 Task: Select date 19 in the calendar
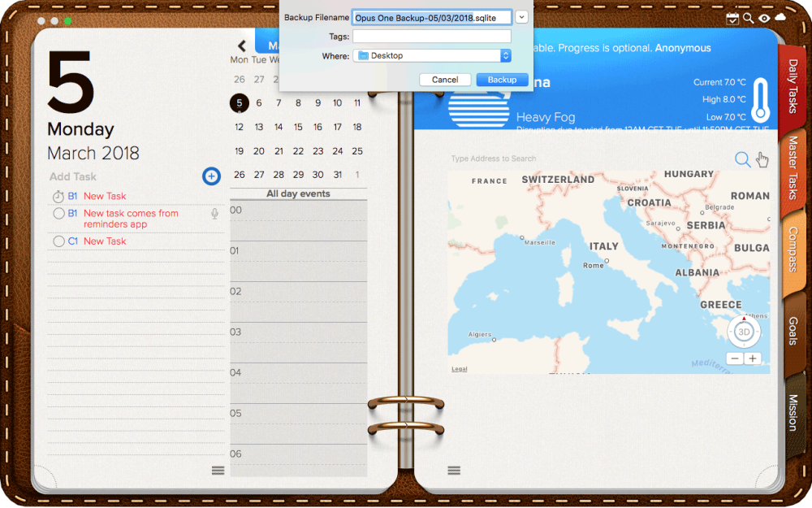pos(240,151)
